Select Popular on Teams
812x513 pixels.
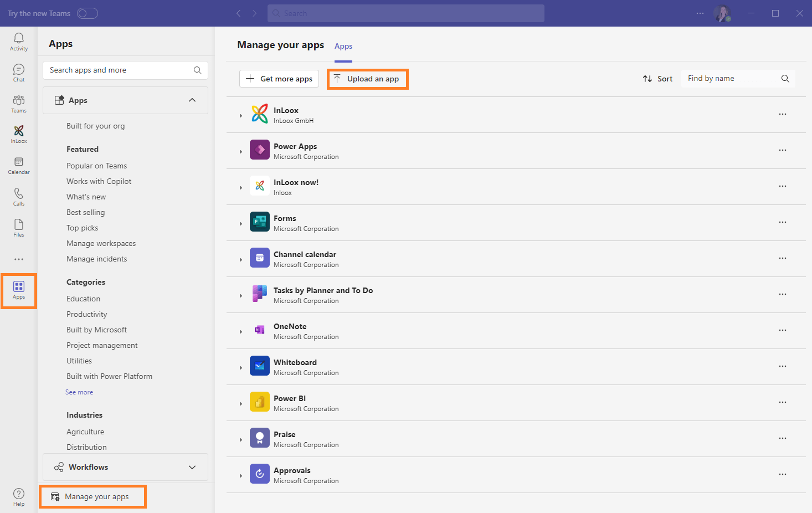tap(97, 166)
